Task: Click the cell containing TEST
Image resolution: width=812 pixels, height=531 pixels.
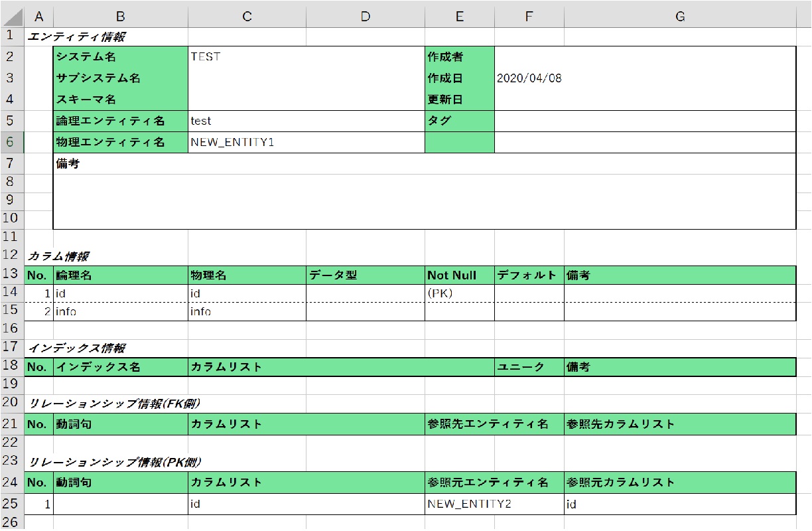Action: 247,57
